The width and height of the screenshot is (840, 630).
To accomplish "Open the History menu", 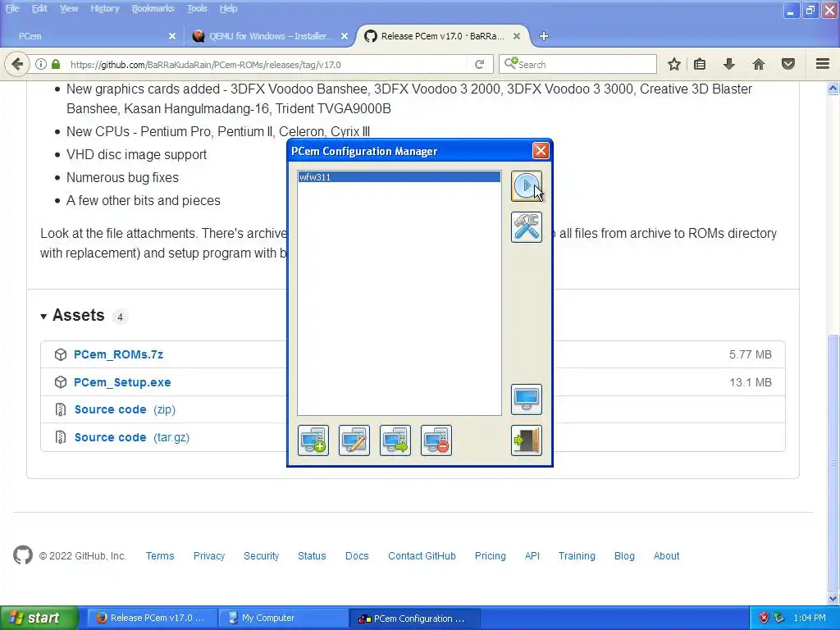I will pyautogui.click(x=104, y=8).
